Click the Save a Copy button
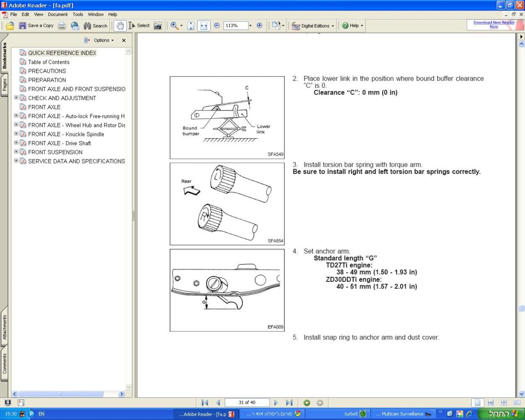525x420 pixels. [x=36, y=26]
